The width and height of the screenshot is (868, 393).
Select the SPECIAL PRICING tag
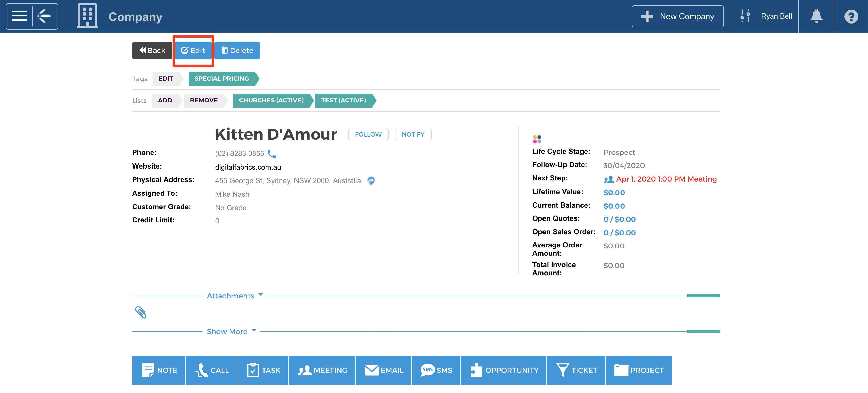pyautogui.click(x=224, y=79)
